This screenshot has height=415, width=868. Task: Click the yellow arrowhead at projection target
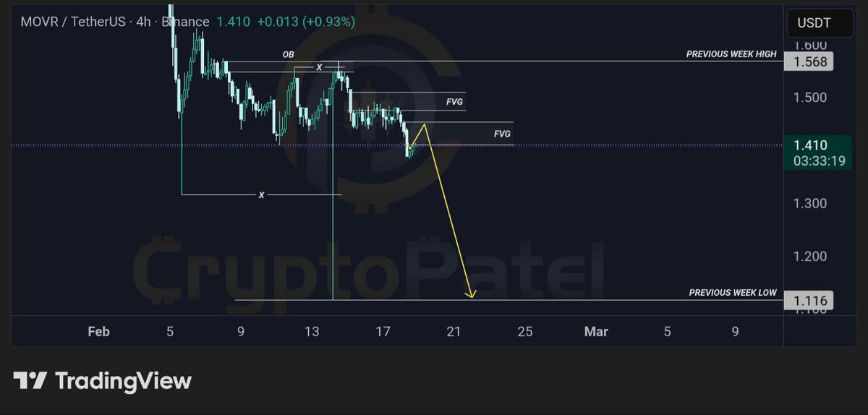pos(472,294)
